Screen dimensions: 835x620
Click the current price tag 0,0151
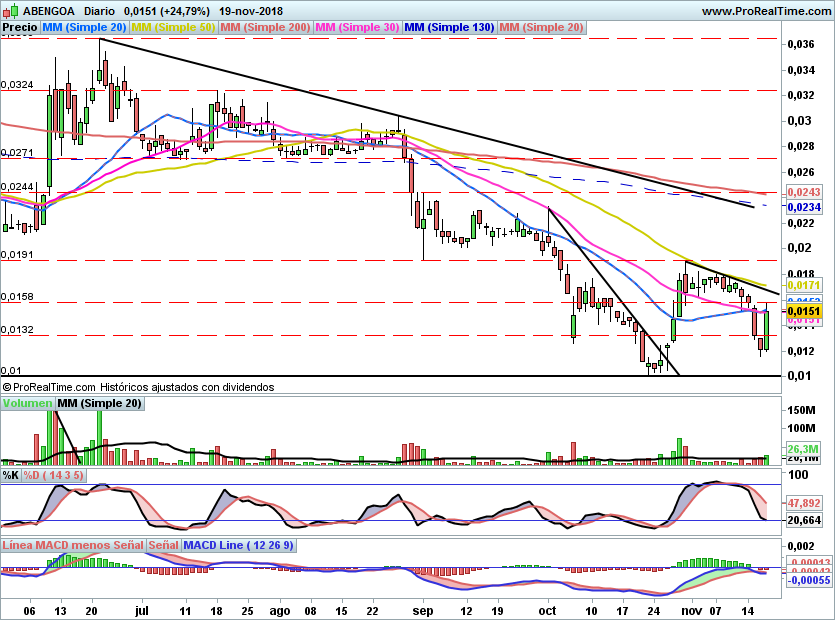pyautogui.click(x=804, y=312)
